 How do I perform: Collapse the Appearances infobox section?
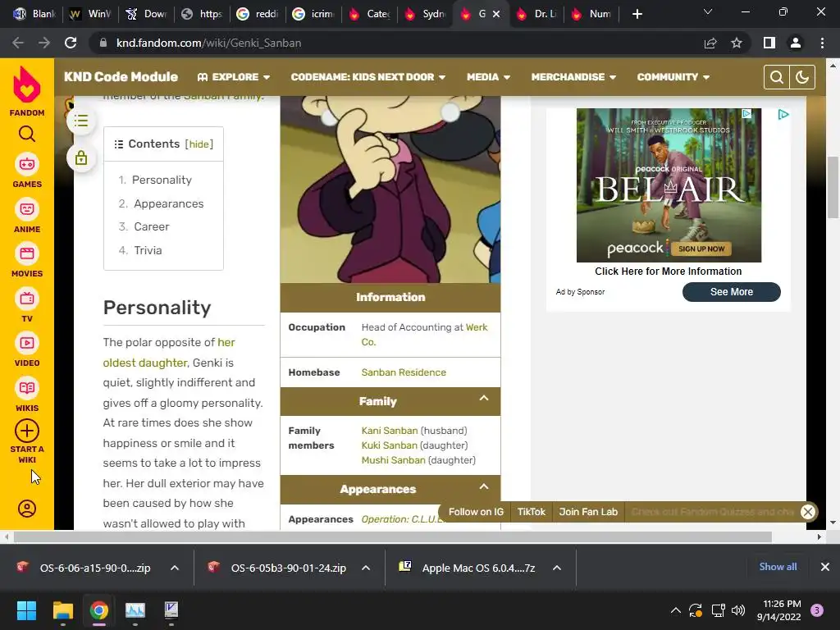[484, 486]
